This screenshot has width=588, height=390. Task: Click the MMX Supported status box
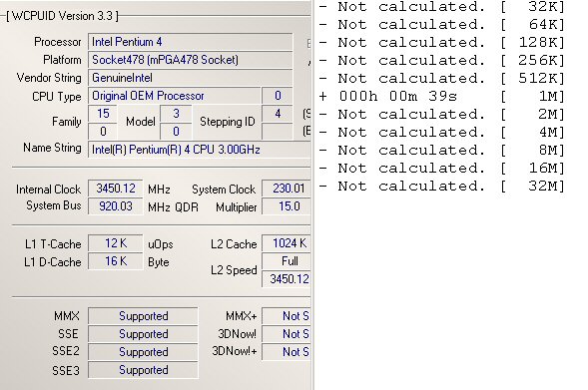[143, 316]
